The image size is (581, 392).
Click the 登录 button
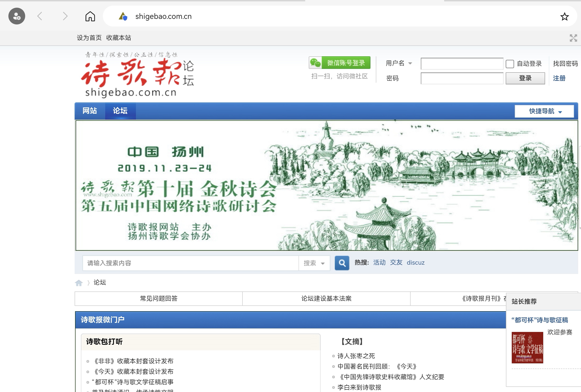point(525,78)
